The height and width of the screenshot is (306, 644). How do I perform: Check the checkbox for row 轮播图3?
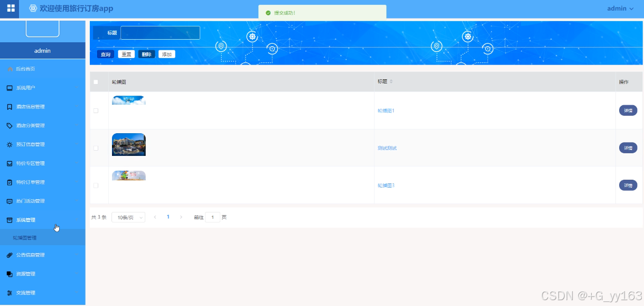pyautogui.click(x=96, y=186)
